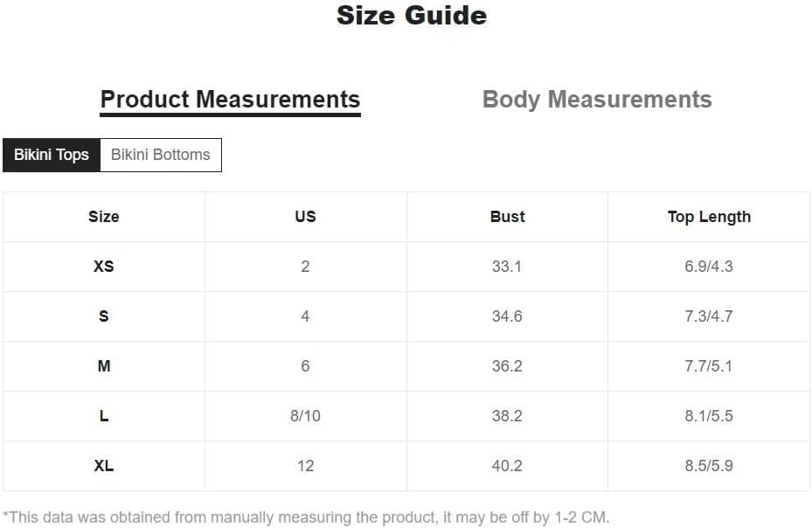This screenshot has height=528, width=812.
Task: Click the 8.5/5.9 top length cell
Action: click(x=709, y=466)
